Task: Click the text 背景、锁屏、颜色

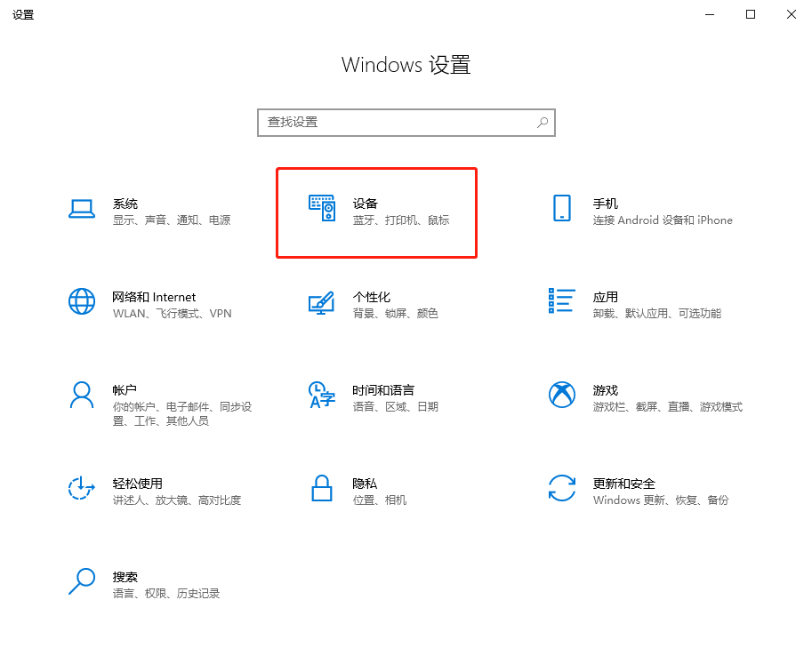Action: [396, 313]
